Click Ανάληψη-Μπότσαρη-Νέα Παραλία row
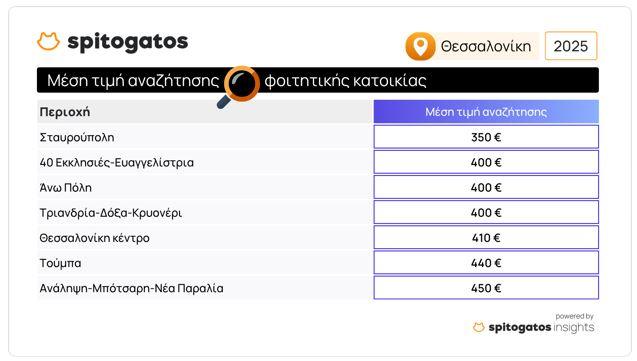The image size is (637, 361). click(318, 288)
